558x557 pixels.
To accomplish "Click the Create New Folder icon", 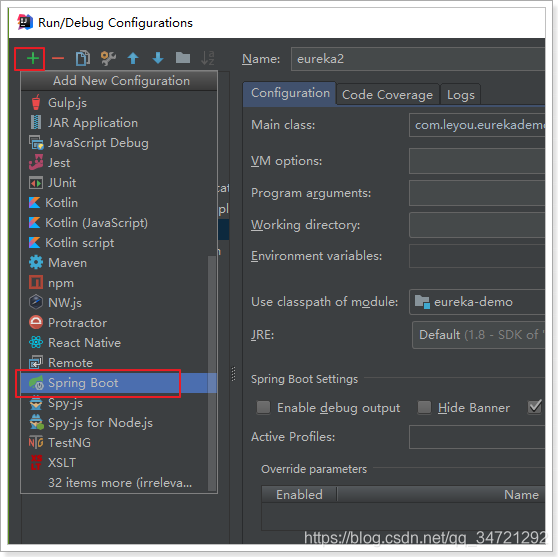I will click(183, 58).
